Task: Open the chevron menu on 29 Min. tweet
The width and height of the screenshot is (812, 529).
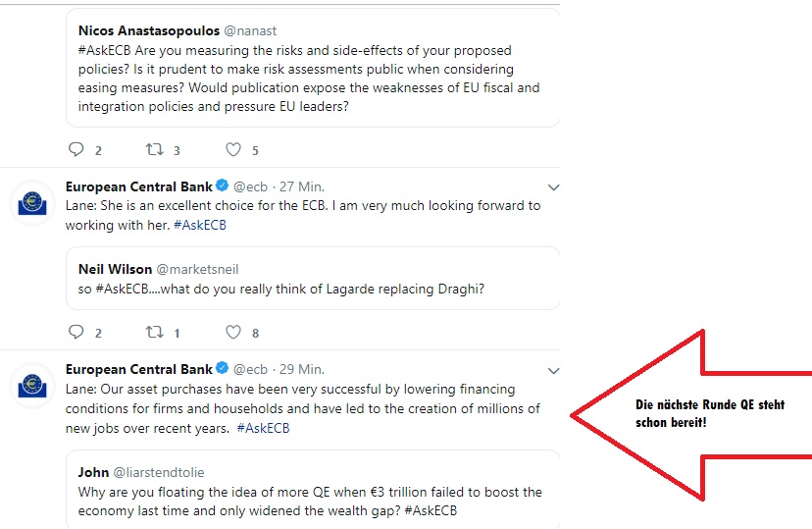Action: [x=553, y=371]
